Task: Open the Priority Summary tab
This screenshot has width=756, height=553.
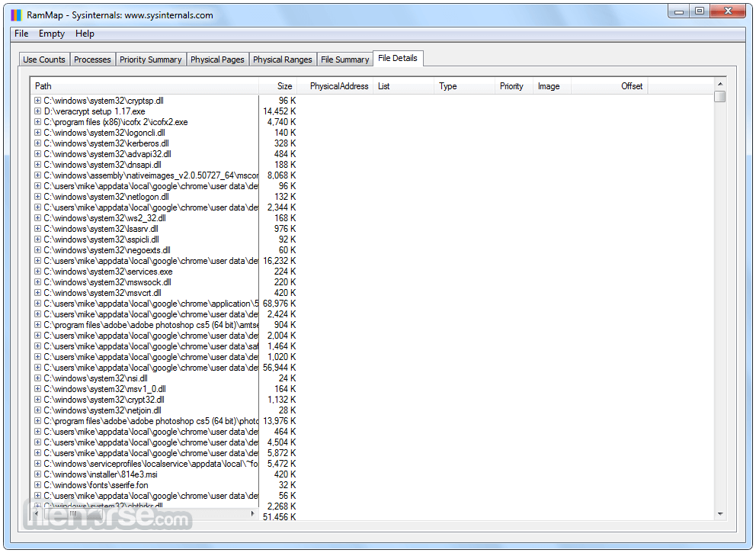Action: coord(150,59)
